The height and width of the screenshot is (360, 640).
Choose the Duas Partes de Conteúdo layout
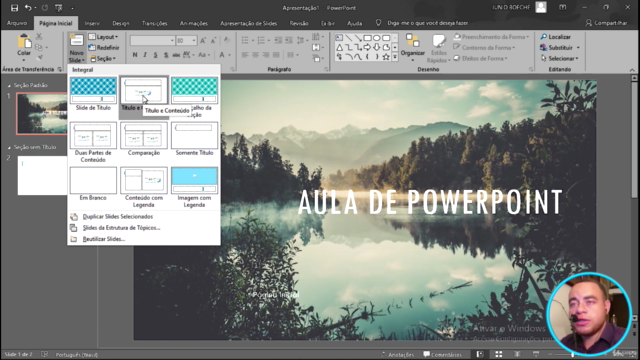coord(93,143)
